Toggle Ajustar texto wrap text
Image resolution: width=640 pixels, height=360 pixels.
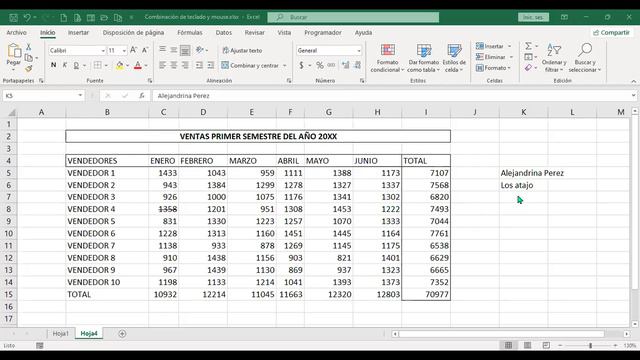(x=242, y=50)
